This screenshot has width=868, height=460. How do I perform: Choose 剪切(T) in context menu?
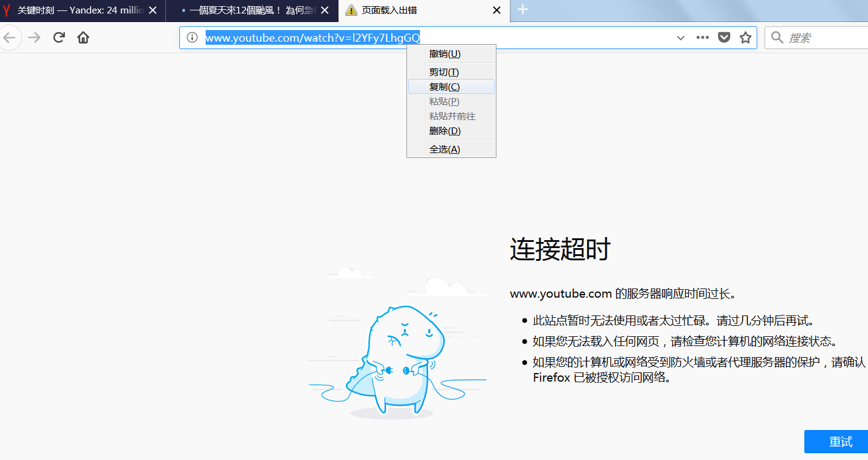pyautogui.click(x=451, y=72)
